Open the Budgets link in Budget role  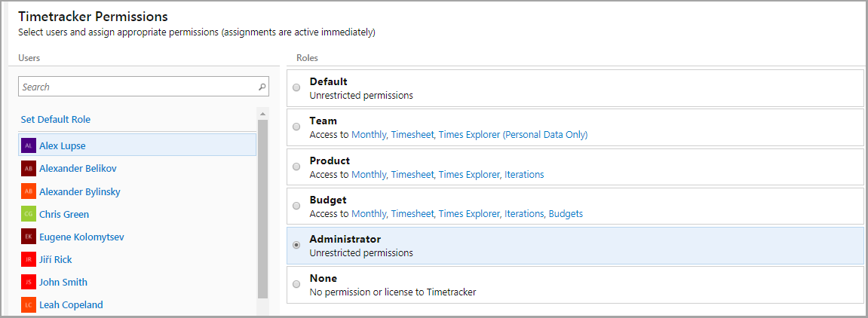point(566,213)
